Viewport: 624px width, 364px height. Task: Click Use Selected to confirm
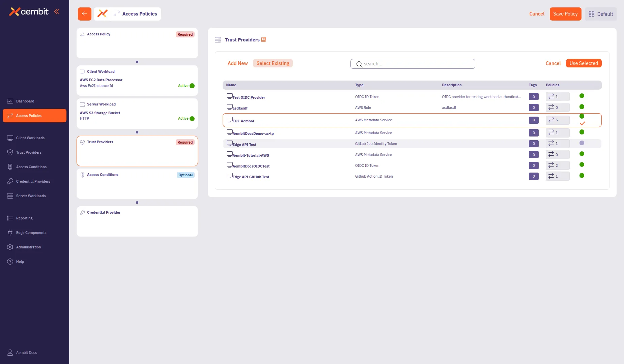click(584, 63)
